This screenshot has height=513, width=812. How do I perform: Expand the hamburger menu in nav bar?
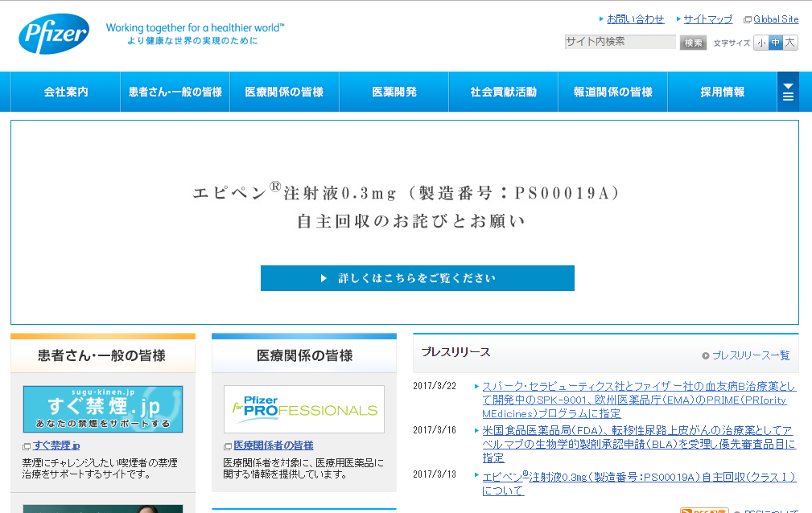tap(788, 92)
